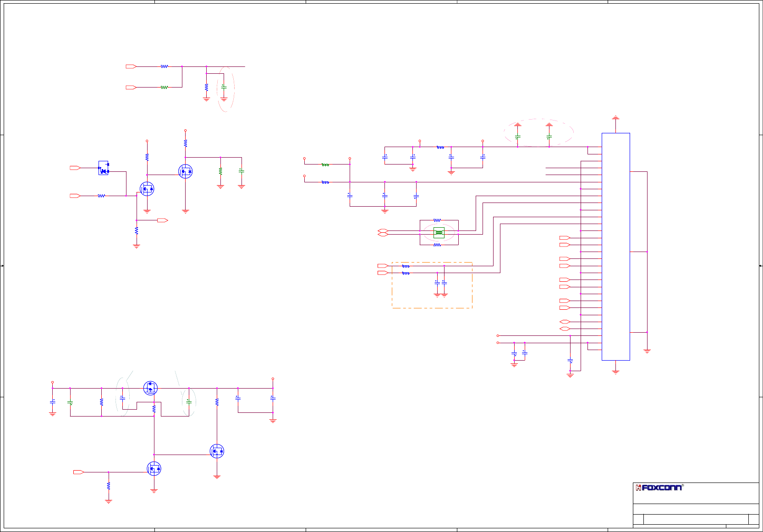The width and height of the screenshot is (763, 532).
Task: Select the green resistor in the middle-left circuit
Action: (x=220, y=171)
